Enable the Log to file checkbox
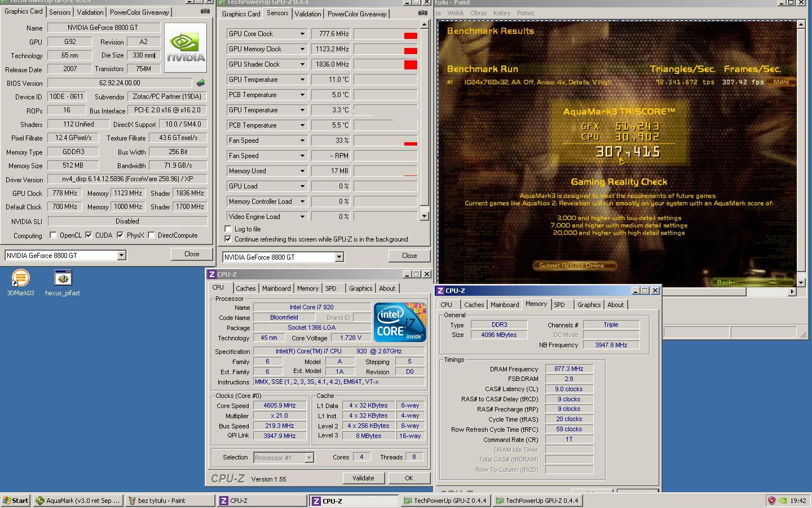 click(x=228, y=229)
